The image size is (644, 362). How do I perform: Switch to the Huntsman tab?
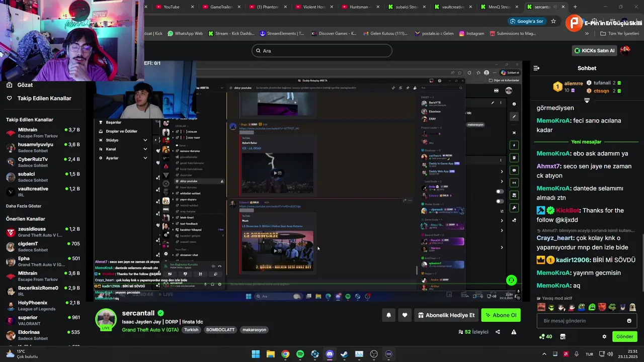pos(360,7)
